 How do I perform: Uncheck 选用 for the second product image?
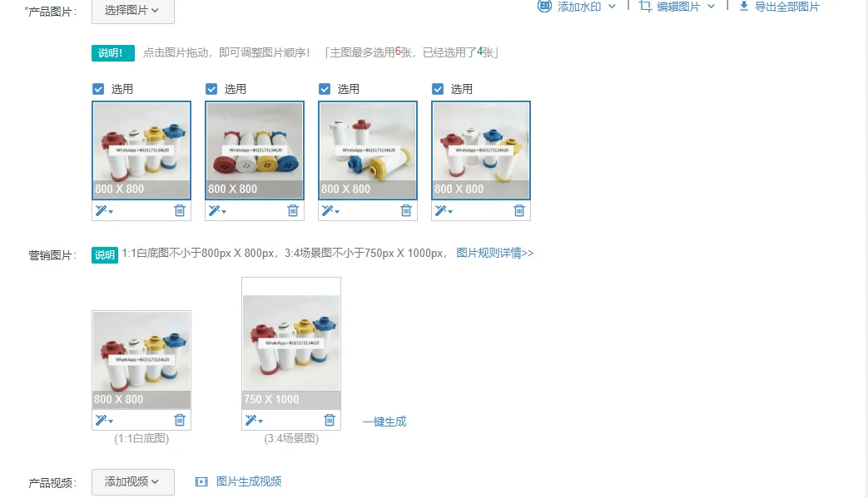click(x=211, y=89)
